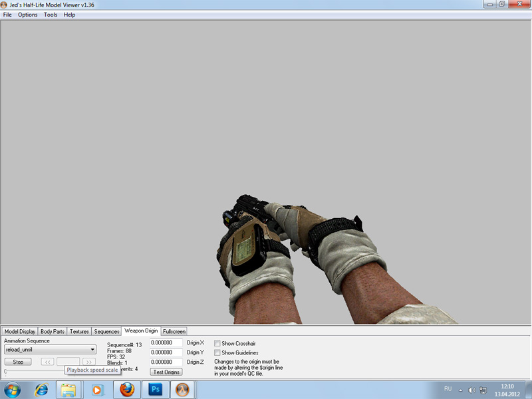The image size is (532, 399).
Task: Enable the Show Crosshair checkbox
Action: (217, 343)
